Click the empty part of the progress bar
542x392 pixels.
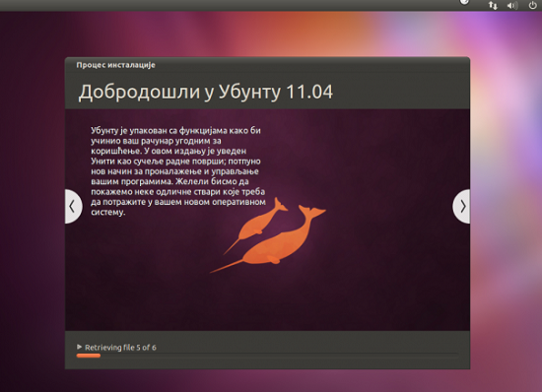click(279, 356)
